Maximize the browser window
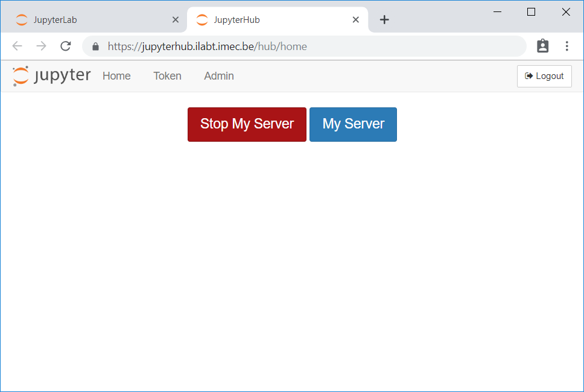The width and height of the screenshot is (584, 392). [x=532, y=12]
